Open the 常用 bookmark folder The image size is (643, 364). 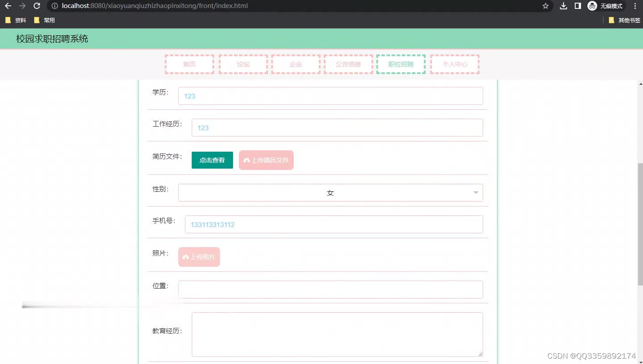tap(44, 20)
